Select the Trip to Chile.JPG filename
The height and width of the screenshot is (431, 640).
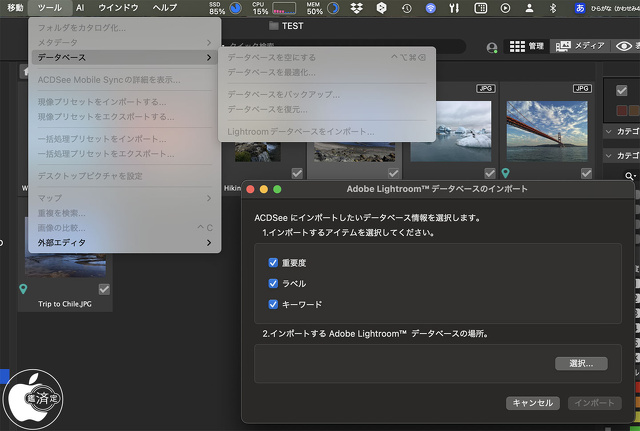coord(65,304)
